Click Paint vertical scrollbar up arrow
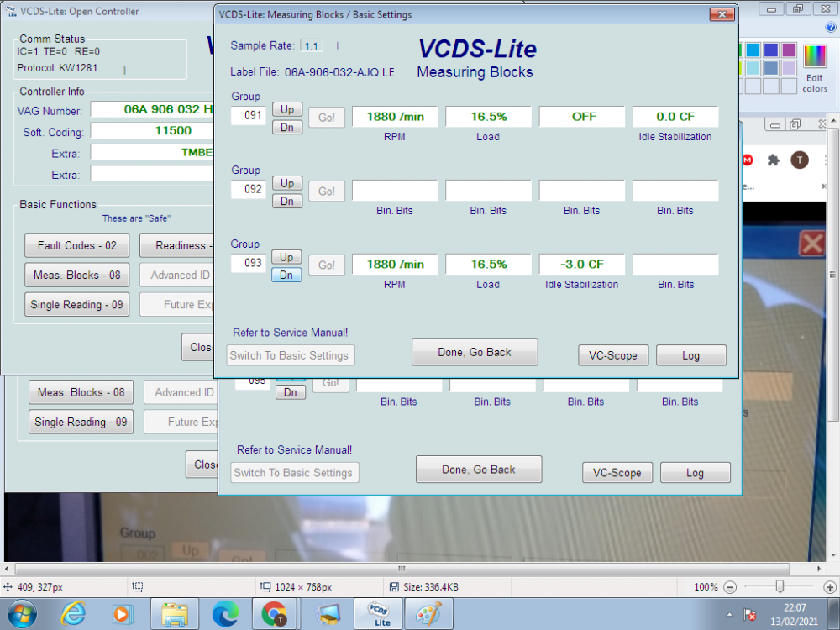This screenshot has width=840, height=630. pyautogui.click(x=833, y=119)
